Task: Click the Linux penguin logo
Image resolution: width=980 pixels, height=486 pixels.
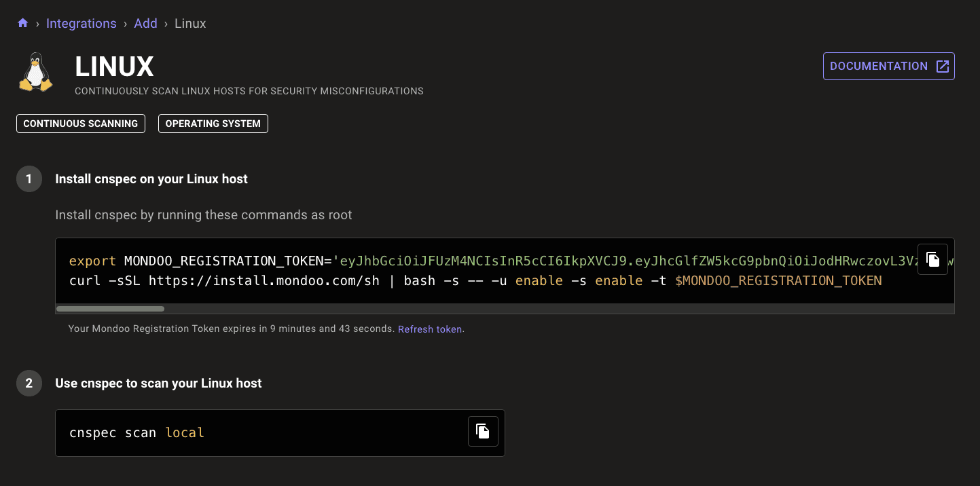Action: tap(35, 71)
